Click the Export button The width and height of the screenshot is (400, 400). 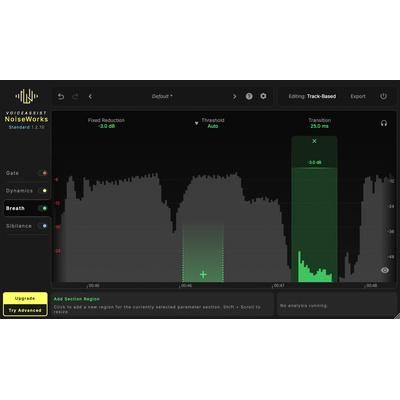[x=358, y=96]
